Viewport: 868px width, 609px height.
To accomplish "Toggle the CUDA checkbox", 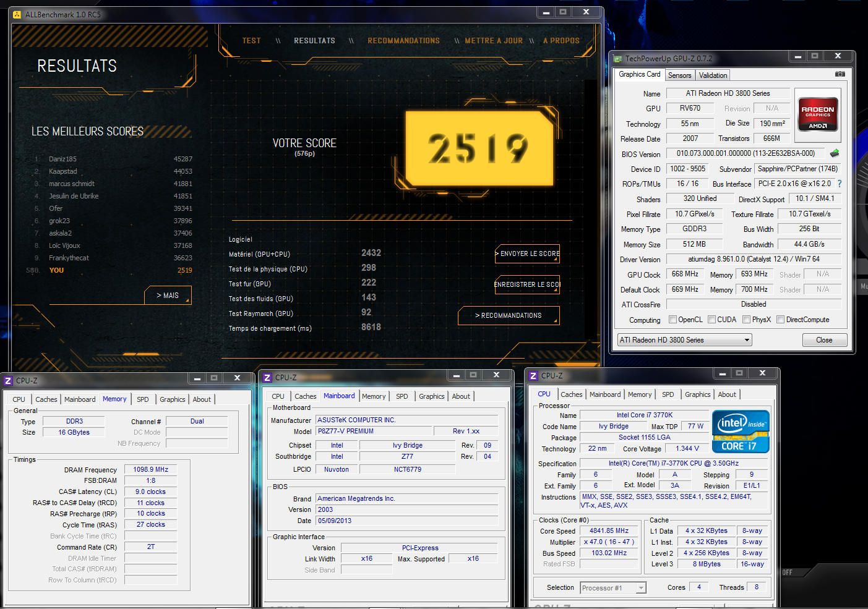I will click(712, 320).
